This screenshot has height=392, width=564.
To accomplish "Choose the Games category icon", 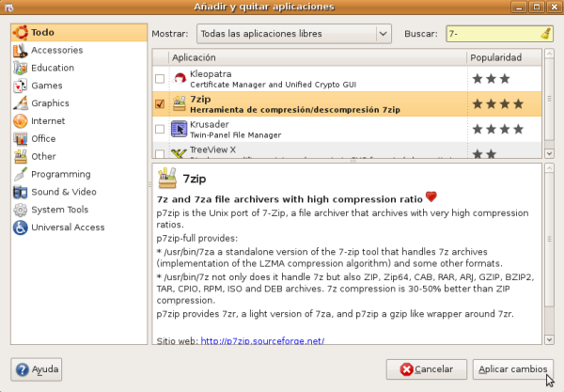I will 20,86.
